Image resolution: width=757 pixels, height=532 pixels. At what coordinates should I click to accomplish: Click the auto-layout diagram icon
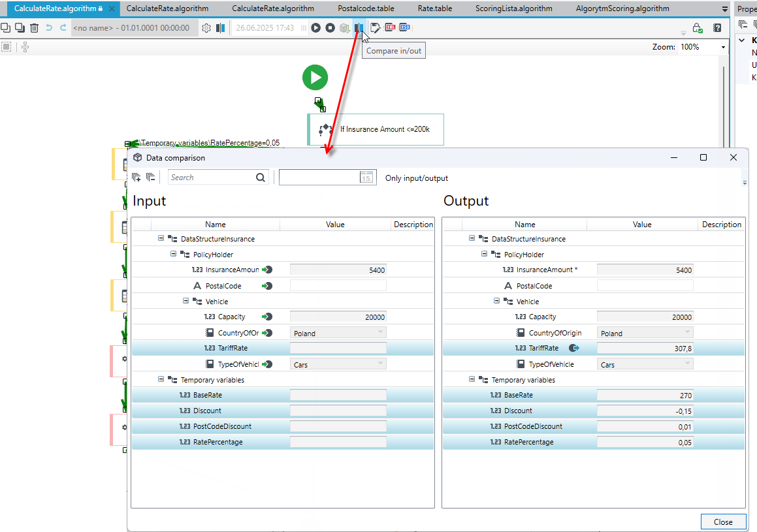25,47
